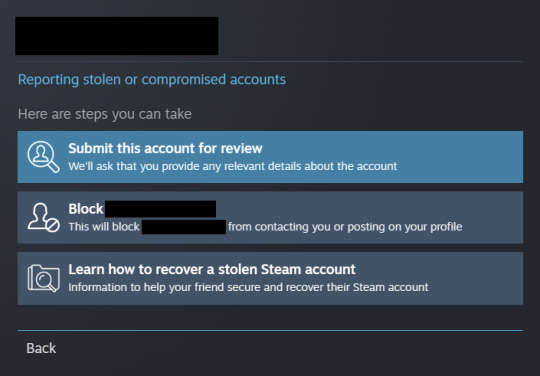
Task: Click the blocked user silhouette icon
Action: (43, 217)
